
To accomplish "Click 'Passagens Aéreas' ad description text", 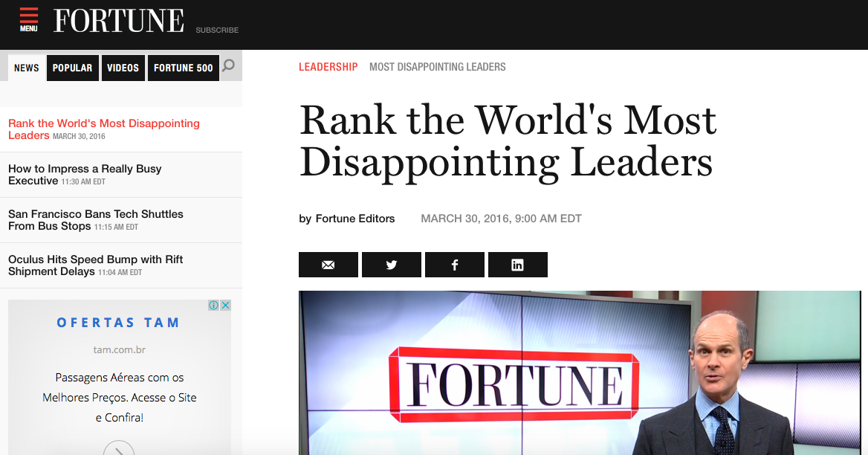I will point(120,398).
